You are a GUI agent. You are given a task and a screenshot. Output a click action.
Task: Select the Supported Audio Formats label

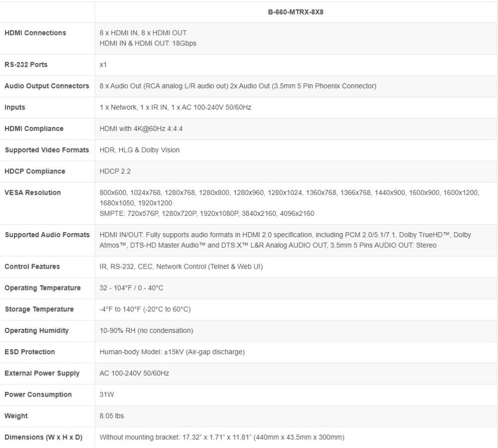(47, 235)
